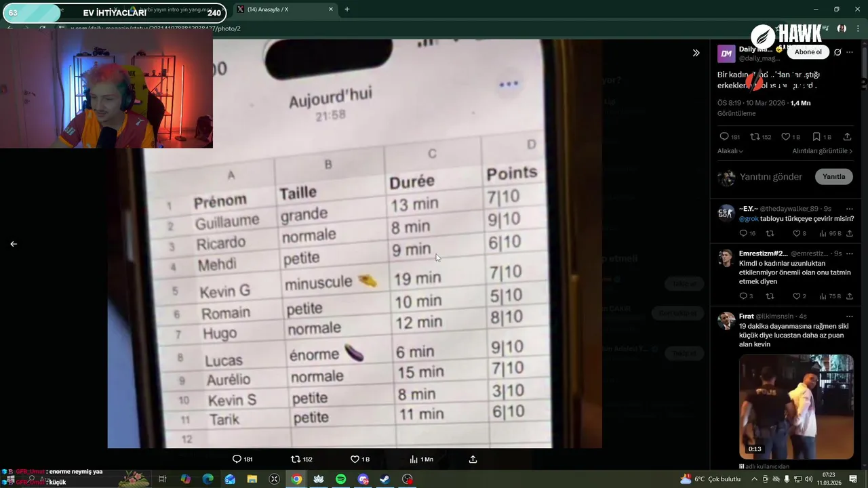868x488 pixels.
Task: Share the photo using icon below image
Action: 473,459
